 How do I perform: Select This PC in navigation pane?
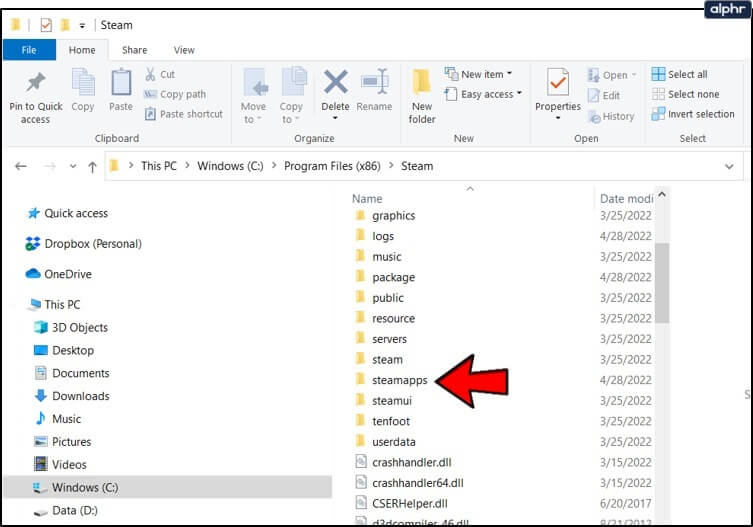[x=54, y=304]
